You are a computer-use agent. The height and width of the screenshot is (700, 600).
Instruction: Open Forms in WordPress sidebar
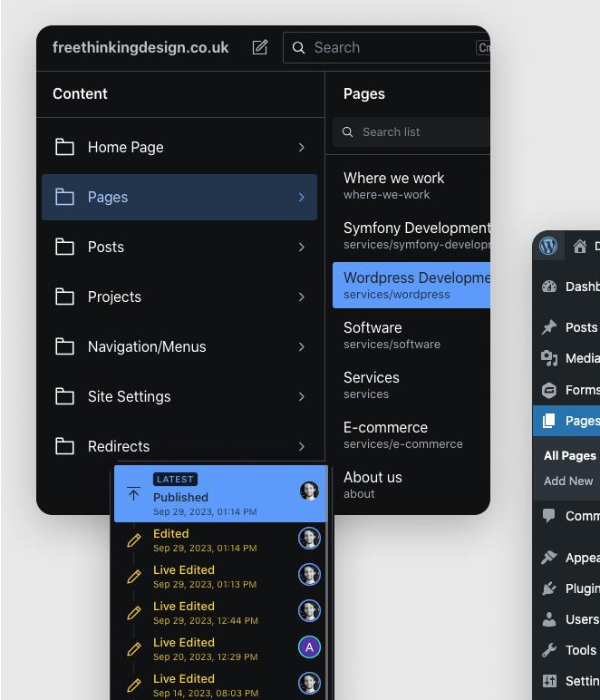coord(566,390)
